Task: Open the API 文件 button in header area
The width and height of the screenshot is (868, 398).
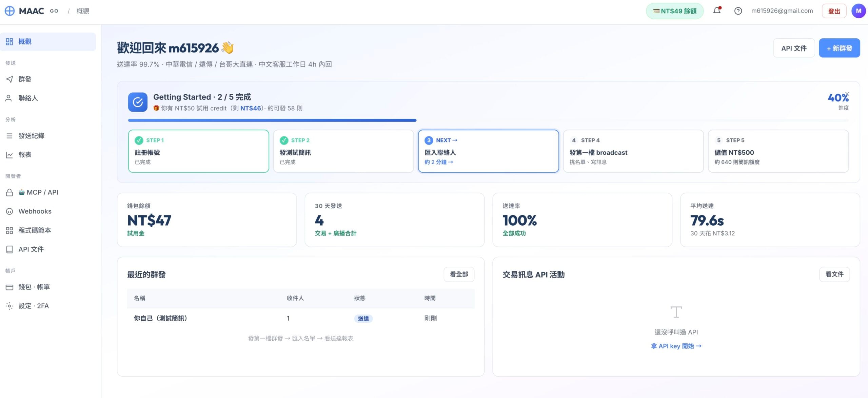Action: (x=794, y=48)
